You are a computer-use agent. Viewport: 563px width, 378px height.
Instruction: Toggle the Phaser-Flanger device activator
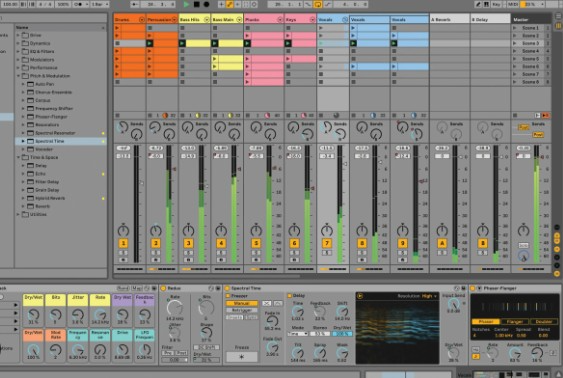(x=473, y=288)
